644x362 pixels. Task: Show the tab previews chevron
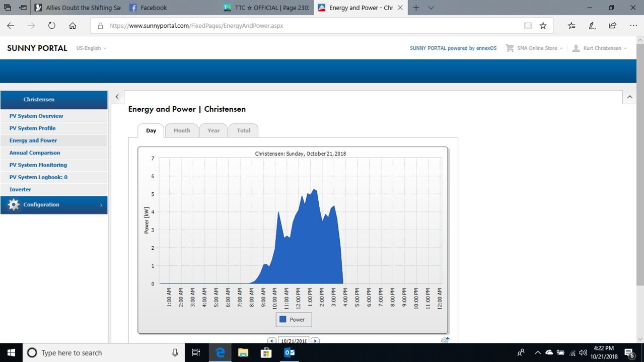coord(432,8)
